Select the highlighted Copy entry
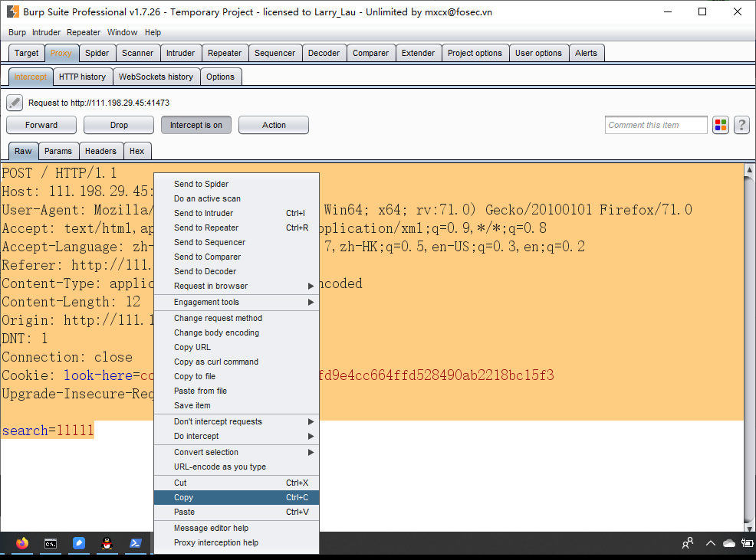This screenshot has height=560, width=756. 236,497
